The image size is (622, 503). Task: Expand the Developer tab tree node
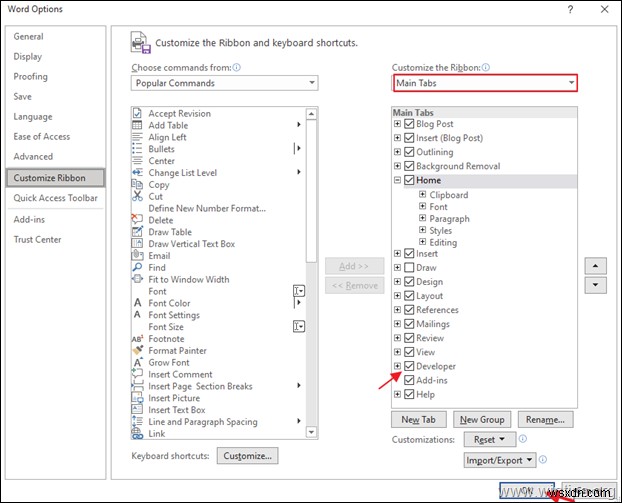coord(397,366)
